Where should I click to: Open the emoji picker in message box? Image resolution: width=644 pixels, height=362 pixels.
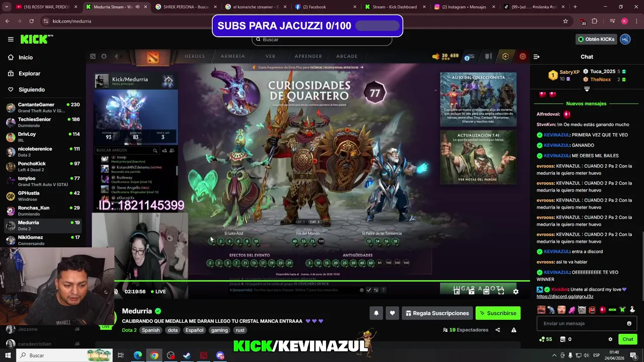point(629,323)
